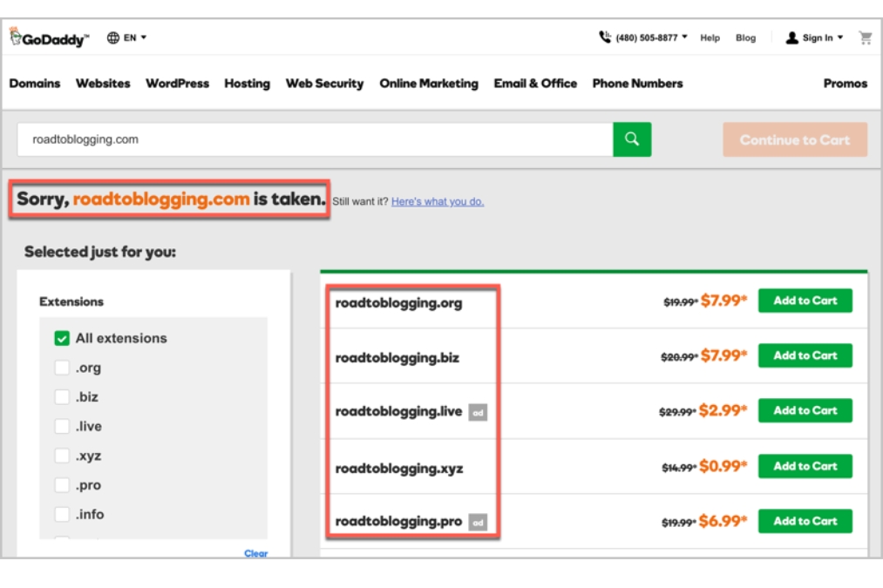The height and width of the screenshot is (588, 883).
Task: Click the ad badge beside roadtoblogging.live
Action: (x=478, y=412)
